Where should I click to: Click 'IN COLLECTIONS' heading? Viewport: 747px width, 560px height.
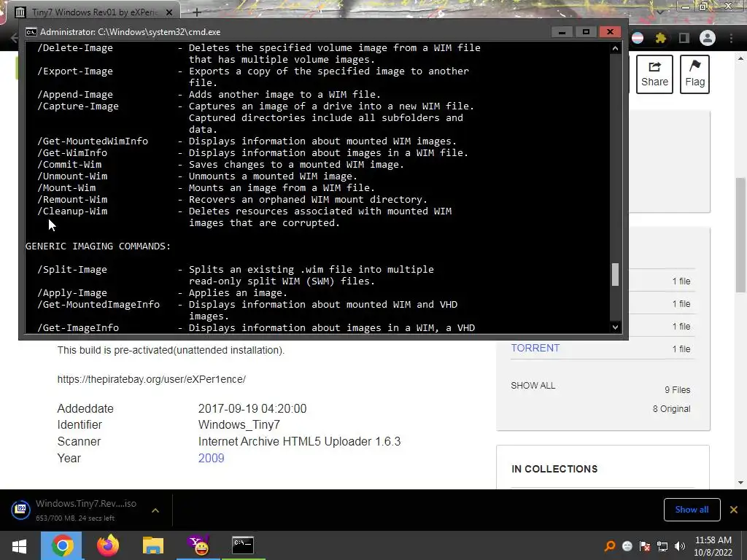coord(554,469)
